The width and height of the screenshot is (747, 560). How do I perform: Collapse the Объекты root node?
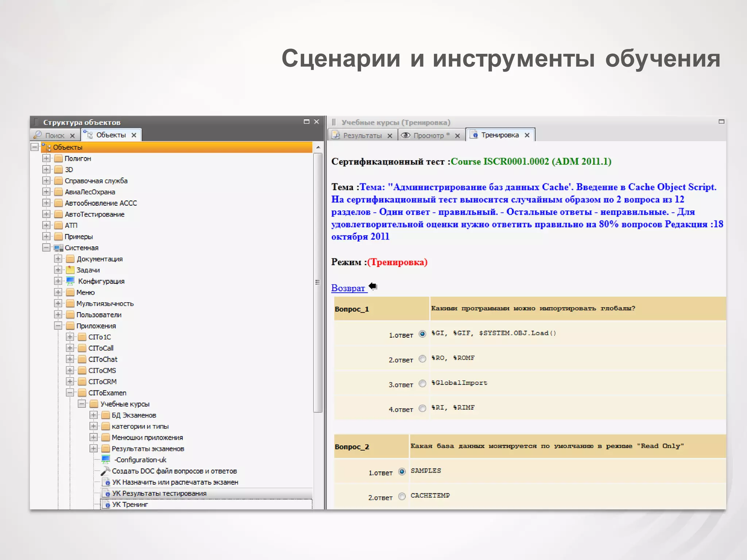pyautogui.click(x=35, y=147)
